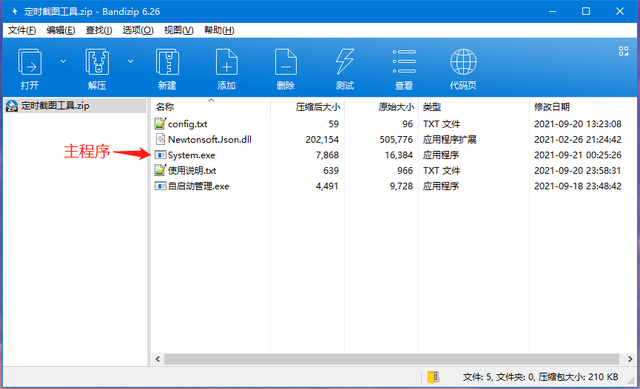This screenshot has width=640, height=389.
Task: Sort by the 原始大小 column header
Action: click(396, 107)
